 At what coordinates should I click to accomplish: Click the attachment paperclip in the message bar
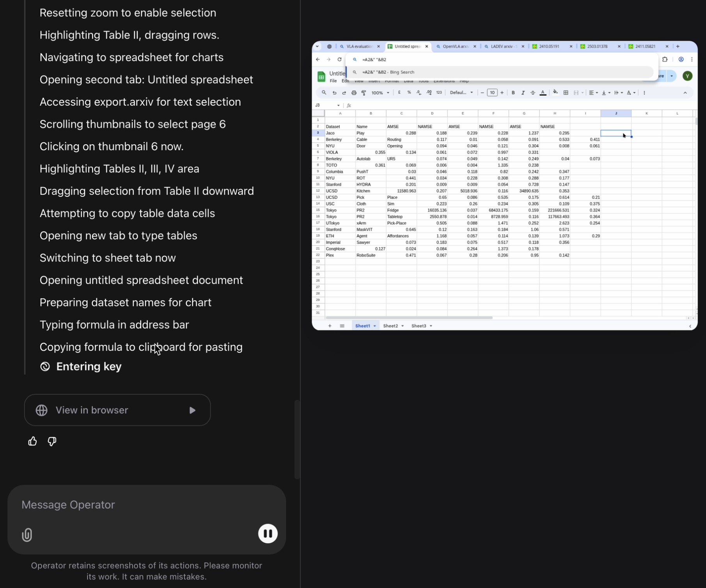[27, 535]
